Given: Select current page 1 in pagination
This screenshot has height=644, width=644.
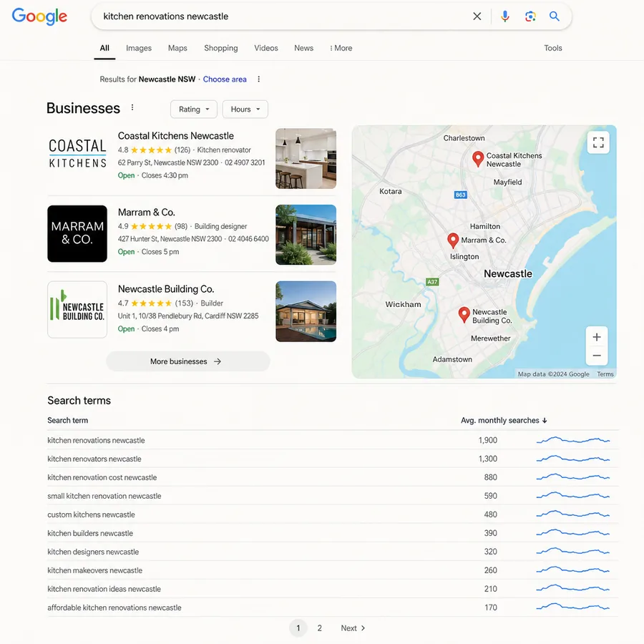Looking at the screenshot, I should 298,628.
